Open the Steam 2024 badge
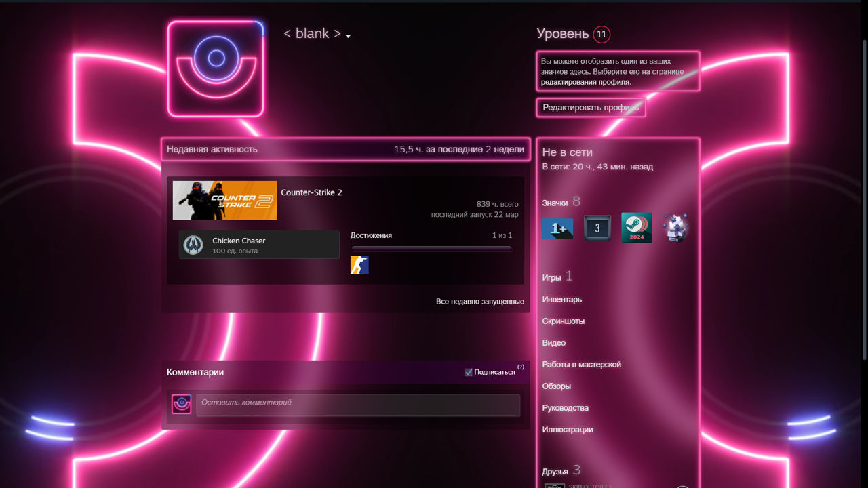This screenshot has height=488, width=868. click(636, 228)
